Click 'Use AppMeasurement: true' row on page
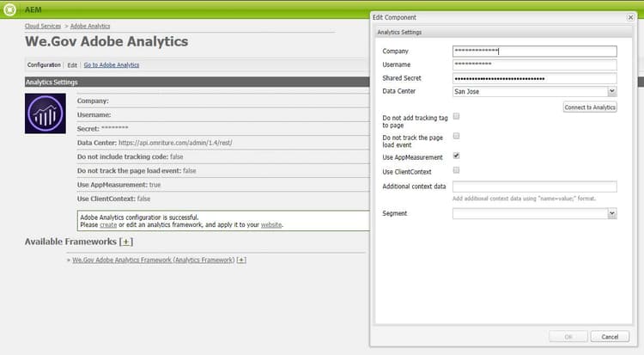 pos(223,185)
